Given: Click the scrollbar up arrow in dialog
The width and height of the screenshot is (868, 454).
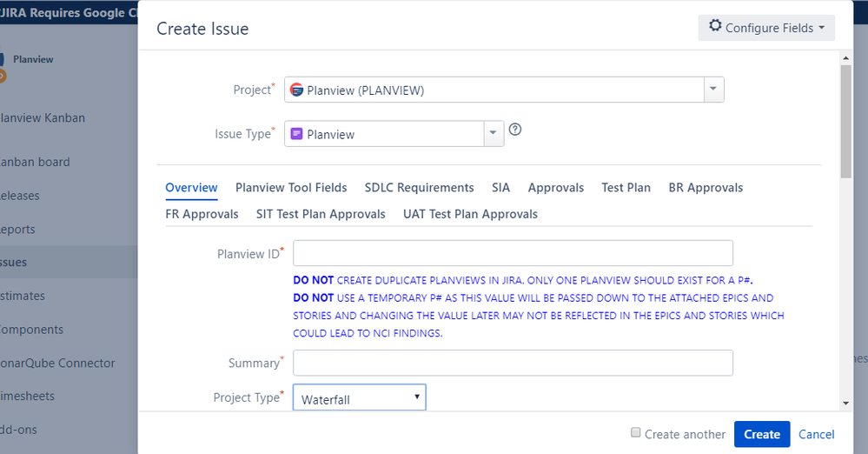Looking at the screenshot, I should point(845,57).
